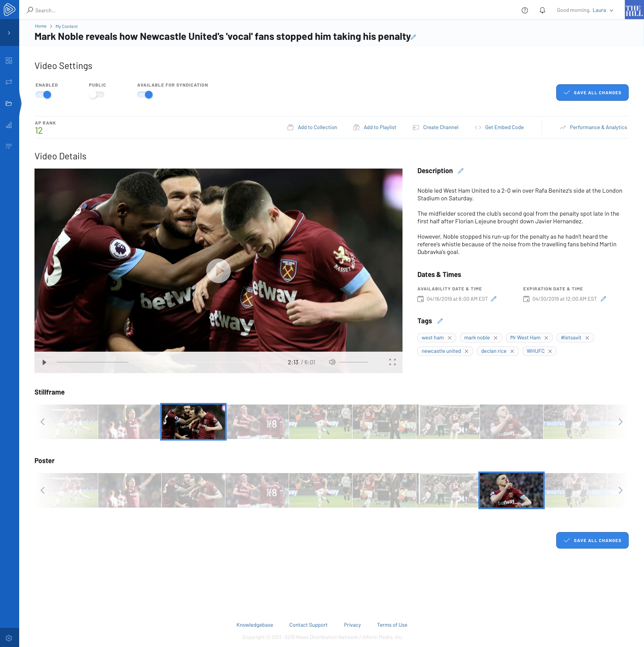Click top Save All Changes button
This screenshot has width=644, height=647.
592,93
